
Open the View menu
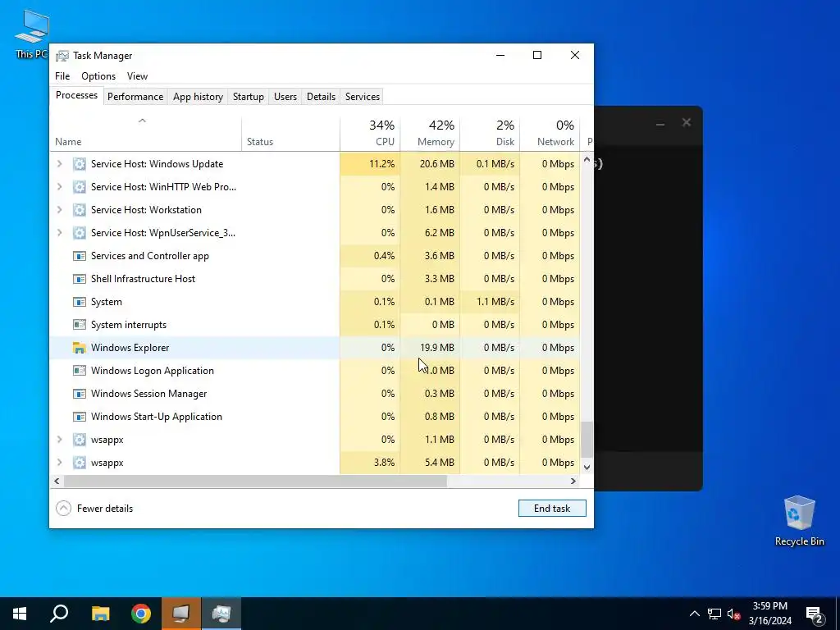tap(137, 76)
